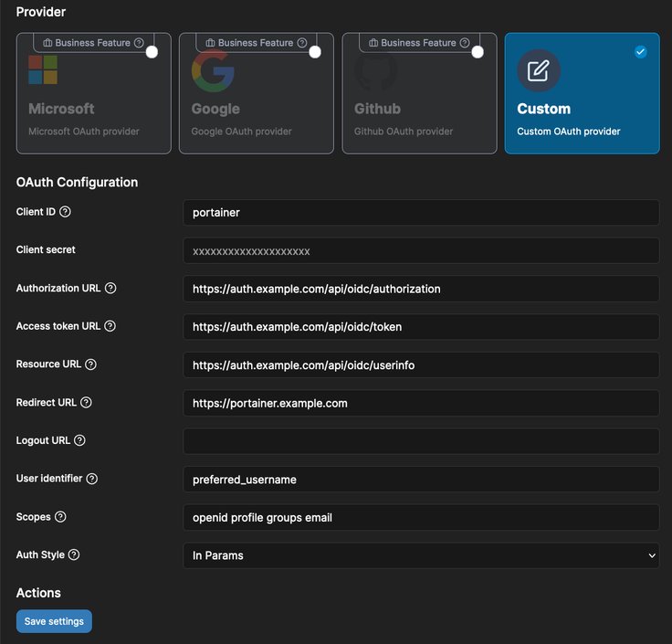Click help icon beside Logout URL
The width and height of the screenshot is (672, 644).
point(79,440)
